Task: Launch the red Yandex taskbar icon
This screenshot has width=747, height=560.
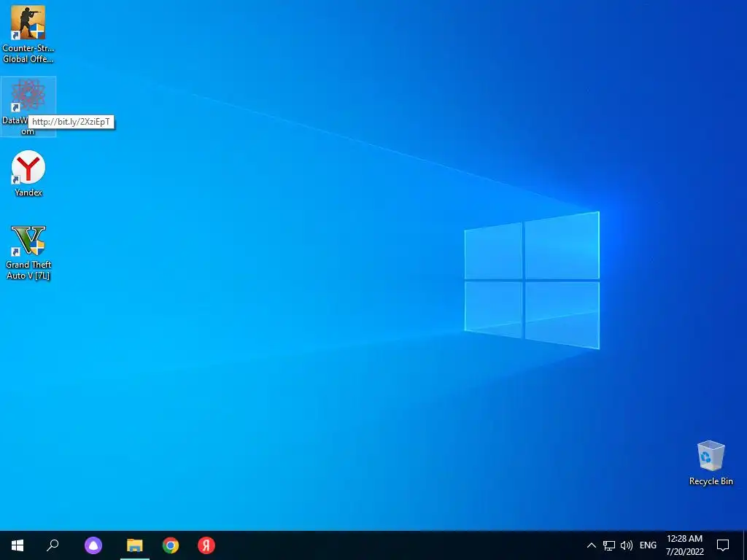Action: coord(206,545)
